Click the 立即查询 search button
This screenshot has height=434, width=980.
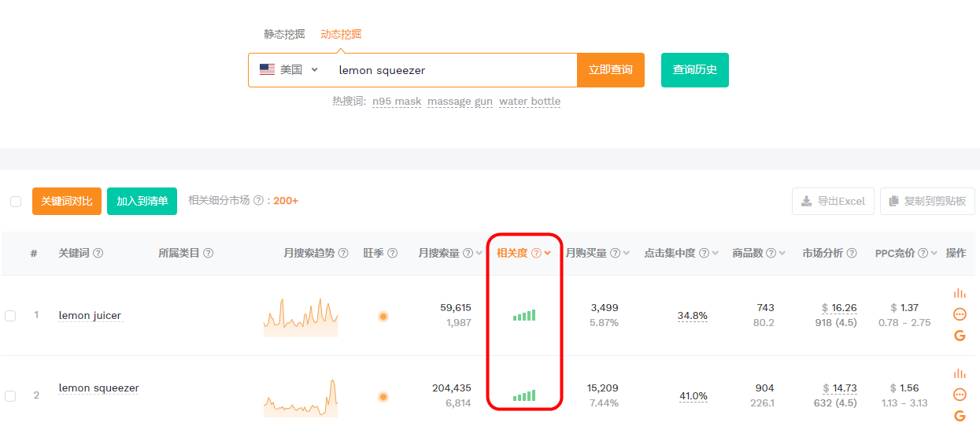(611, 70)
